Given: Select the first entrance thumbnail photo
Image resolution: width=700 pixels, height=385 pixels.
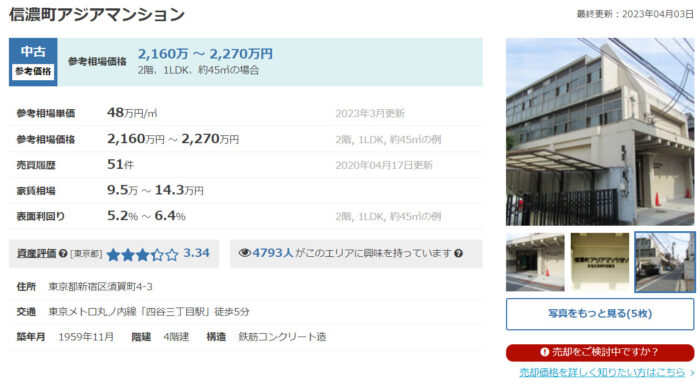Looking at the screenshot, I should [x=535, y=262].
